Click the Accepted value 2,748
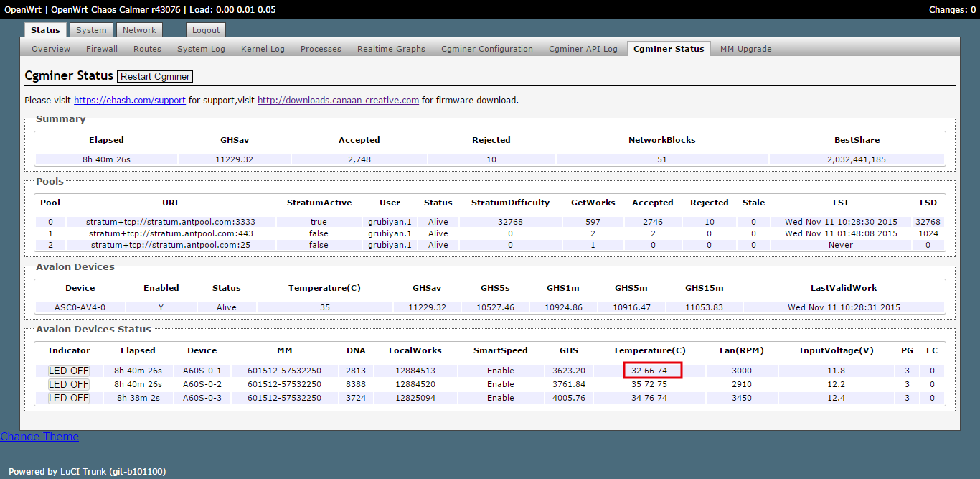The image size is (980, 479). (x=359, y=159)
